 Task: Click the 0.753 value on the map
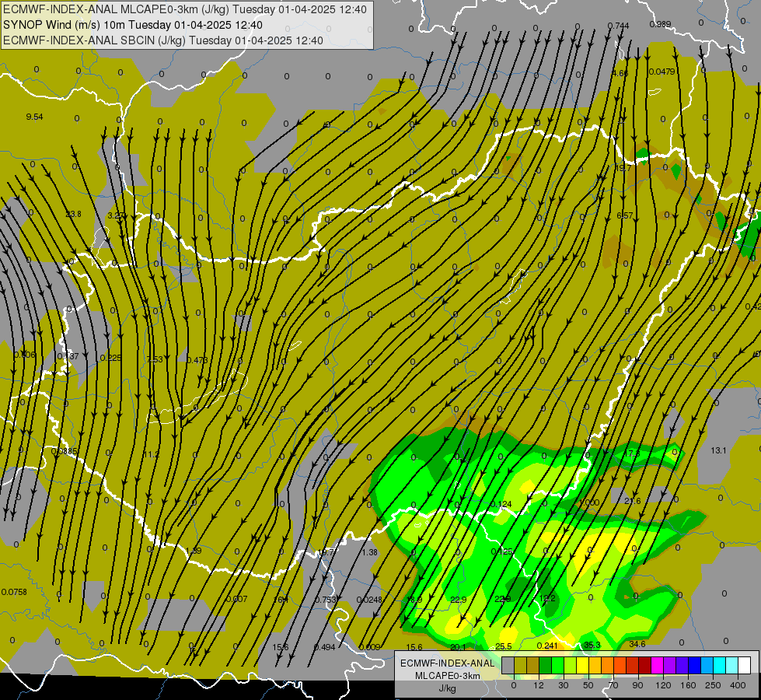click(x=326, y=600)
